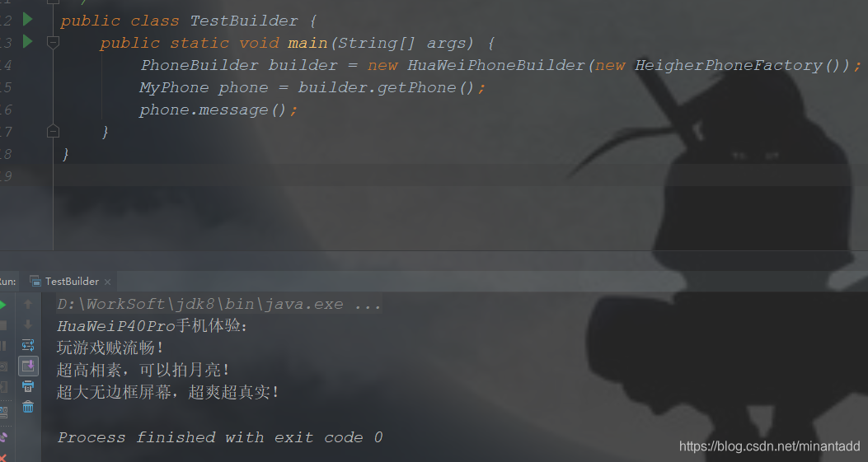This screenshot has width=868, height=462.
Task: Collapse the comment fold marker above the class
Action: (x=53, y=2)
